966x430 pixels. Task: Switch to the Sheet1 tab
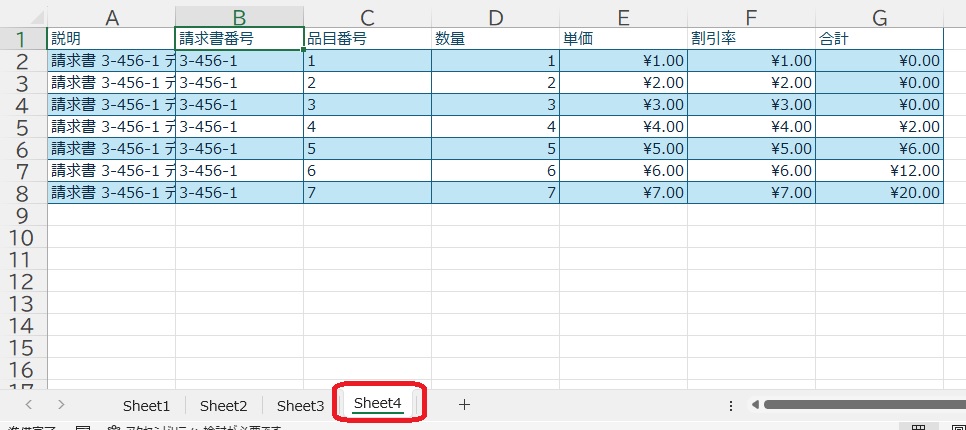146,405
